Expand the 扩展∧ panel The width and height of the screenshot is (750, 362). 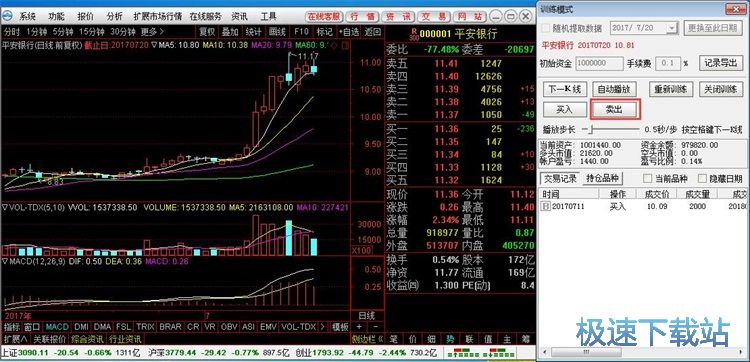pos(15,339)
